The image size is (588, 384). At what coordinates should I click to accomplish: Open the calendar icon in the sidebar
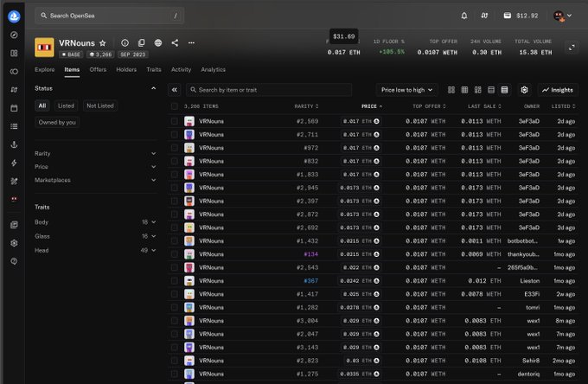[14, 108]
